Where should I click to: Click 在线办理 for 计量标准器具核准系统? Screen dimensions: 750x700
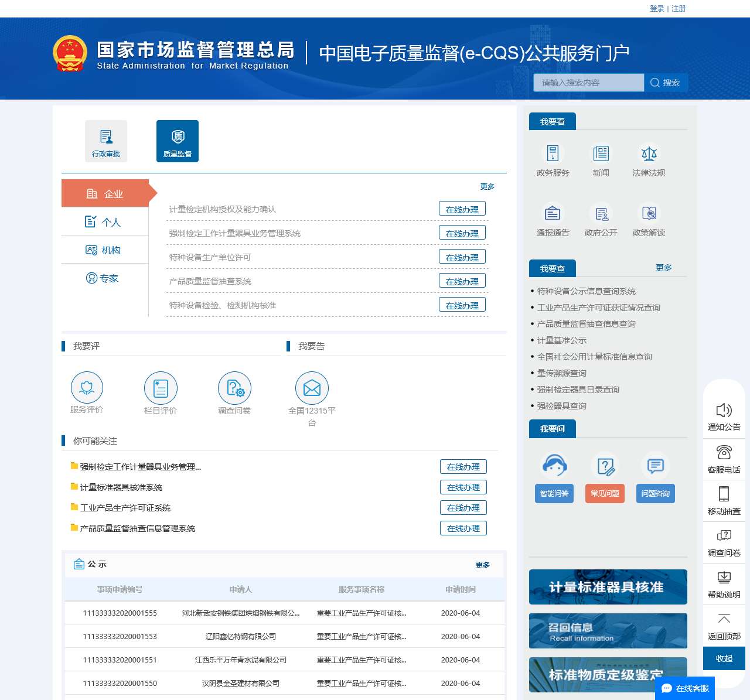pyautogui.click(x=463, y=487)
